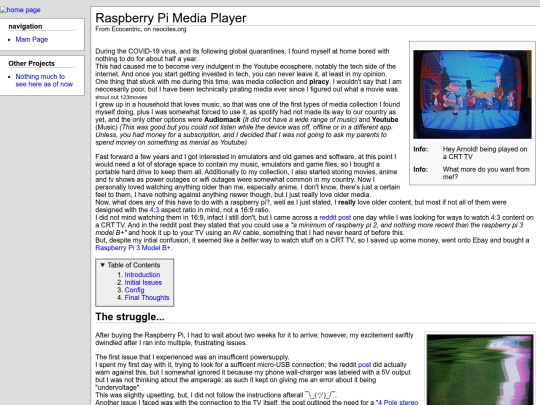Click 'From Ecocentric, on neocites.org' subtitle

[141, 29]
